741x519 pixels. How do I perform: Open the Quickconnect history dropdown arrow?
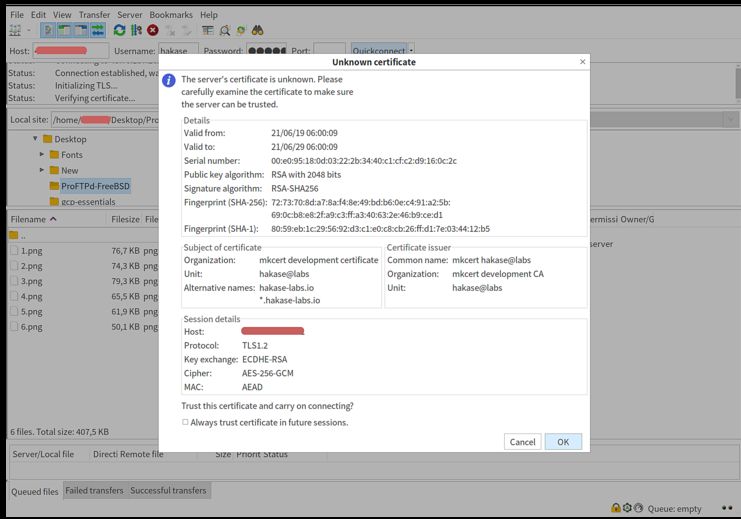[x=411, y=51]
